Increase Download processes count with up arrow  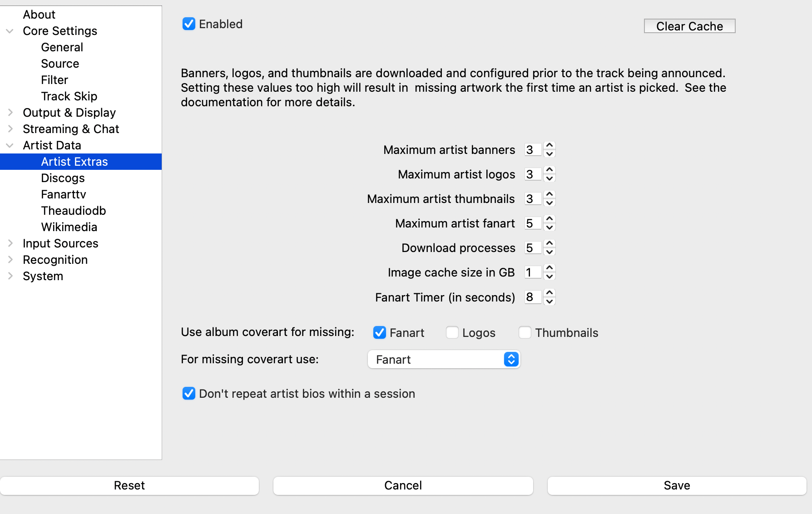click(550, 244)
